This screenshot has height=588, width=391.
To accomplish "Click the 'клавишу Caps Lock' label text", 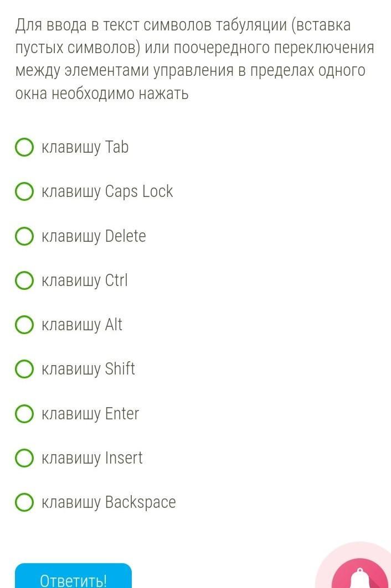I will [107, 192].
